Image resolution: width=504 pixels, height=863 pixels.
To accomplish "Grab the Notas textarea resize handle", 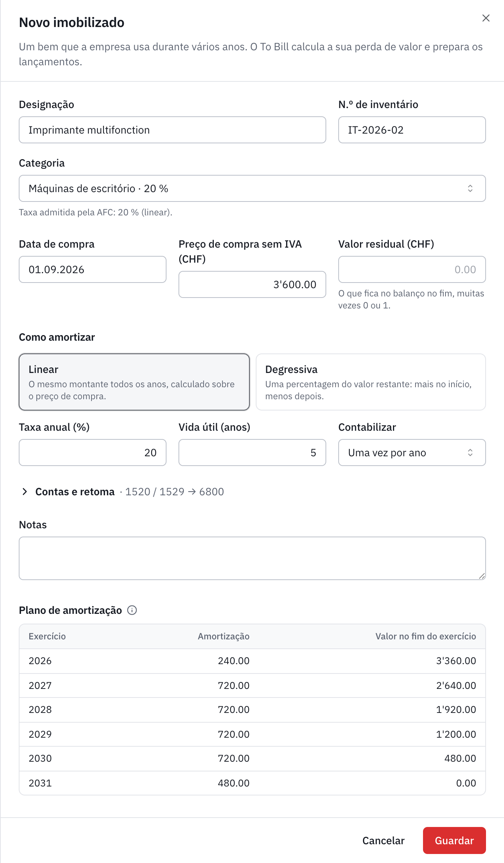I will click(482, 576).
